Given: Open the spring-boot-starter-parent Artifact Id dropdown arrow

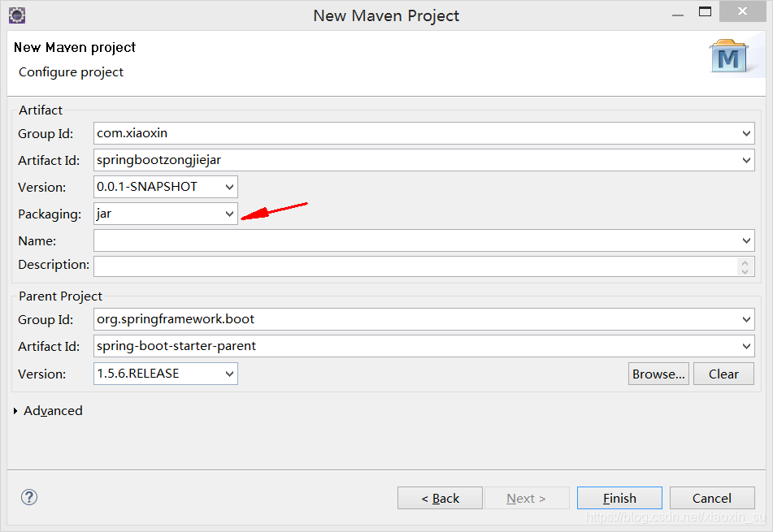Looking at the screenshot, I should (746, 346).
